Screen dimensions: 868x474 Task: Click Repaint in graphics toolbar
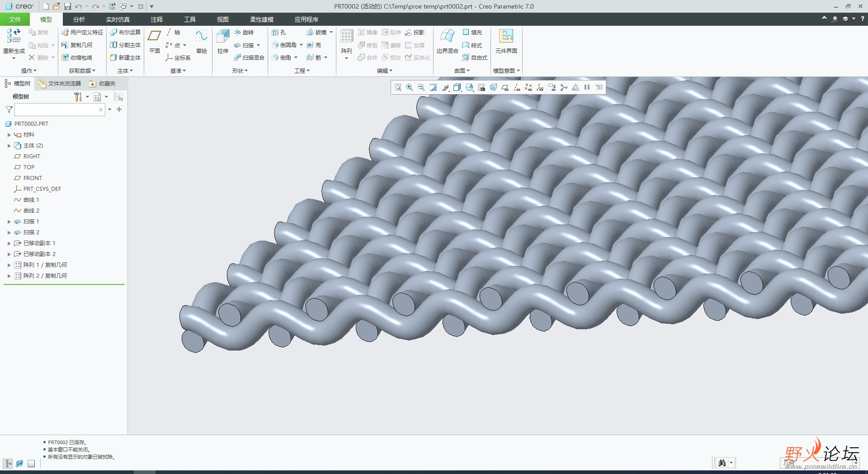[x=433, y=87]
